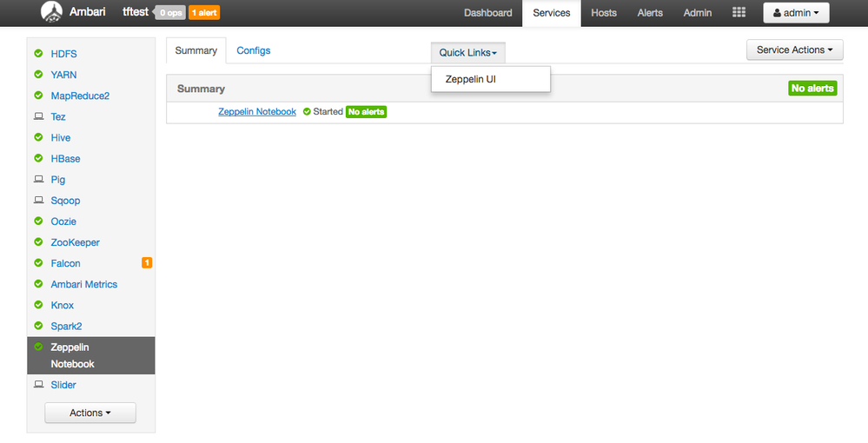
Task: Click the laptop icon beside Pig
Action: tap(38, 180)
